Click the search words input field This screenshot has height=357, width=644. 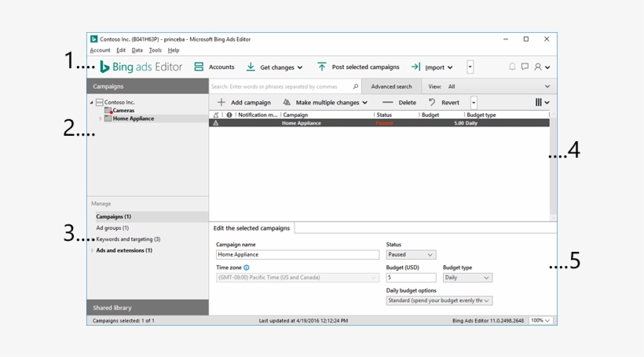click(280, 86)
